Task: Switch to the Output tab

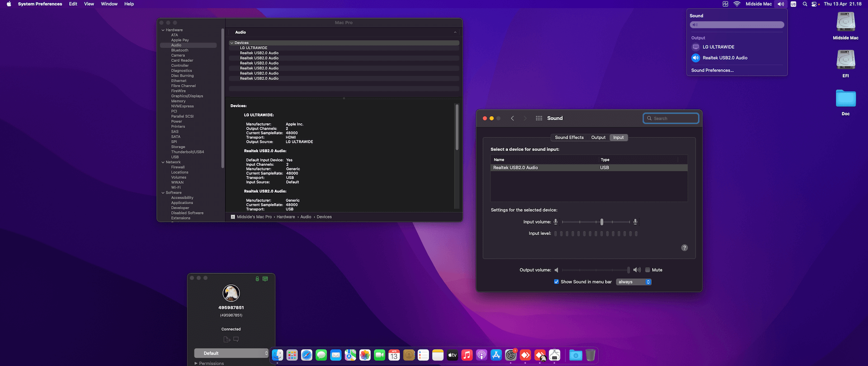Action: coord(598,137)
